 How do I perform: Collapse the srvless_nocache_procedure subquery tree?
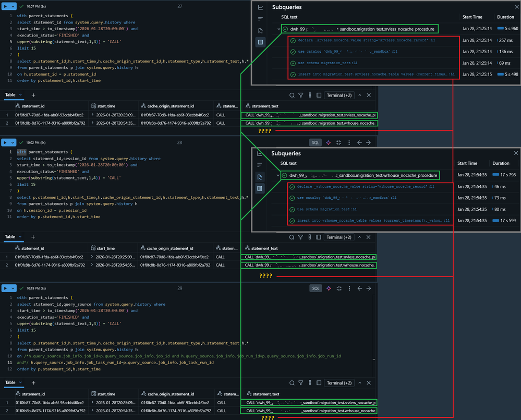click(279, 29)
